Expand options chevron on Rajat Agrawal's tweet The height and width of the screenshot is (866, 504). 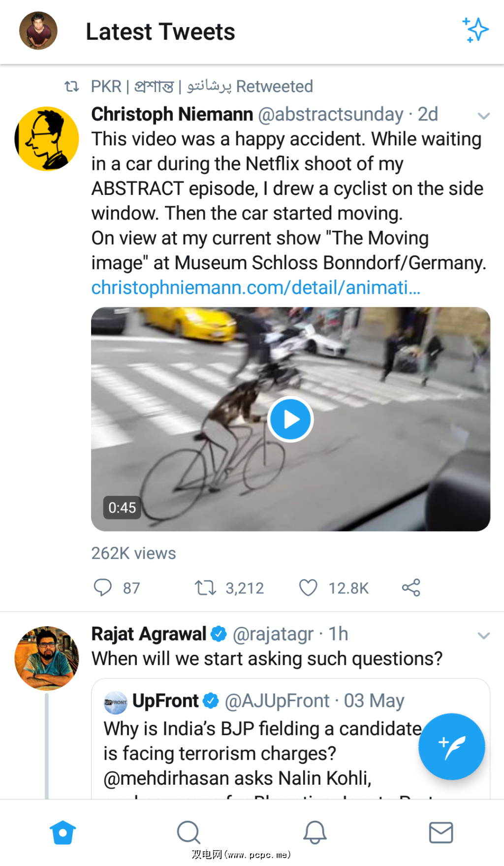point(483,636)
